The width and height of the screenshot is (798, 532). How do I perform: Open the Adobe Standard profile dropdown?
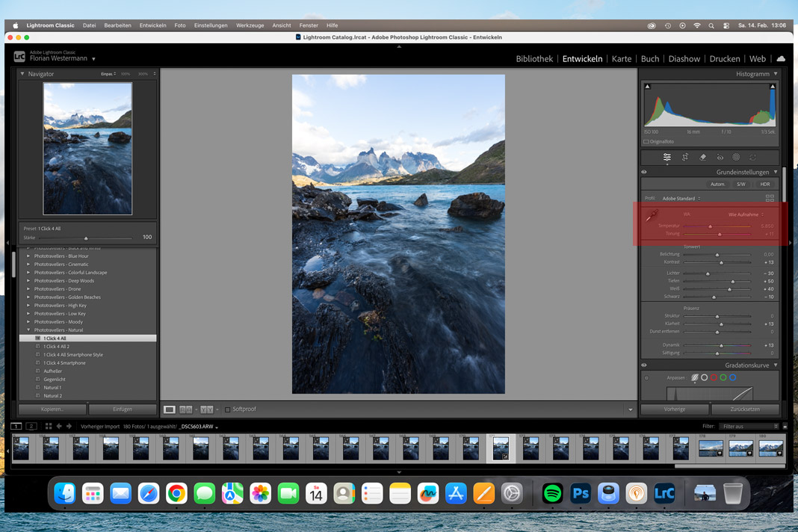pyautogui.click(x=681, y=199)
